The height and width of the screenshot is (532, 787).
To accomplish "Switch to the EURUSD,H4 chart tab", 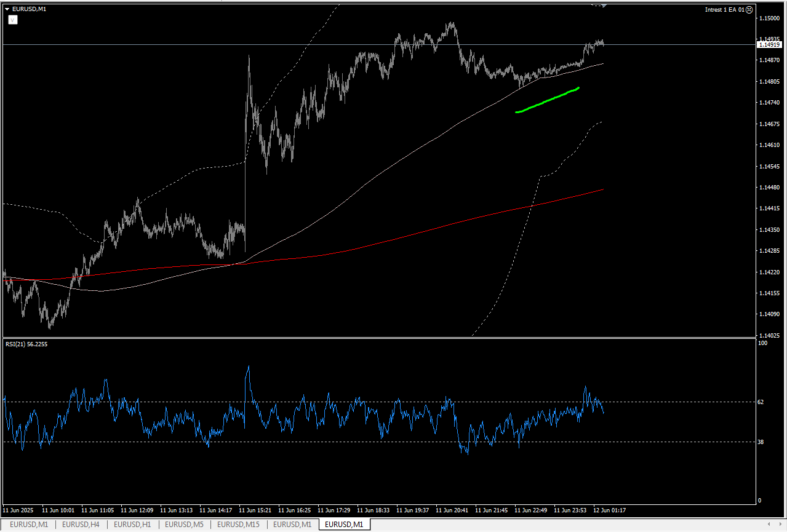I will (x=81, y=525).
